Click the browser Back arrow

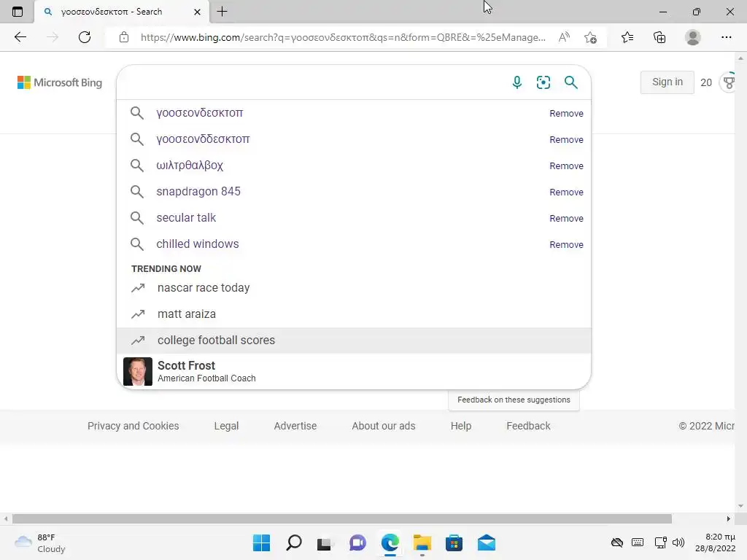pos(20,37)
